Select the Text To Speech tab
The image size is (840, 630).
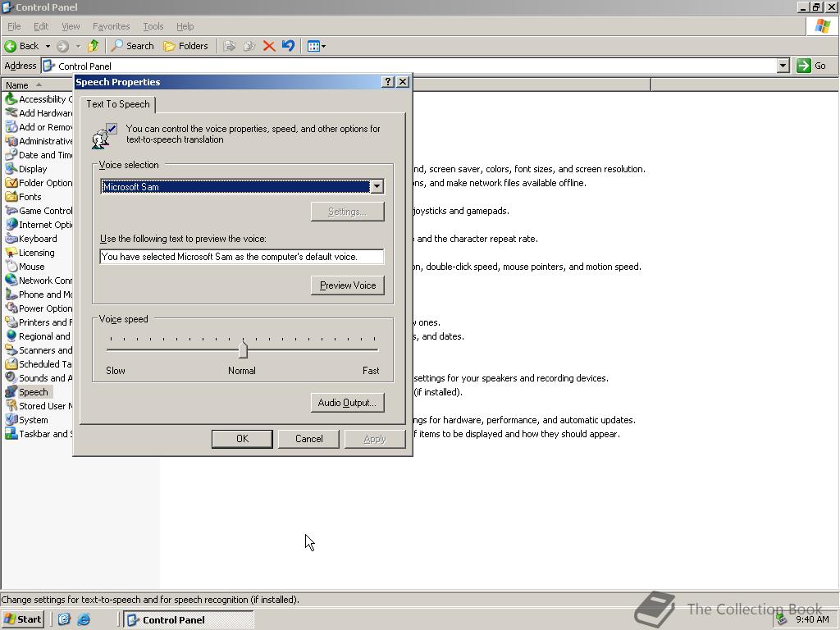pyautogui.click(x=118, y=104)
